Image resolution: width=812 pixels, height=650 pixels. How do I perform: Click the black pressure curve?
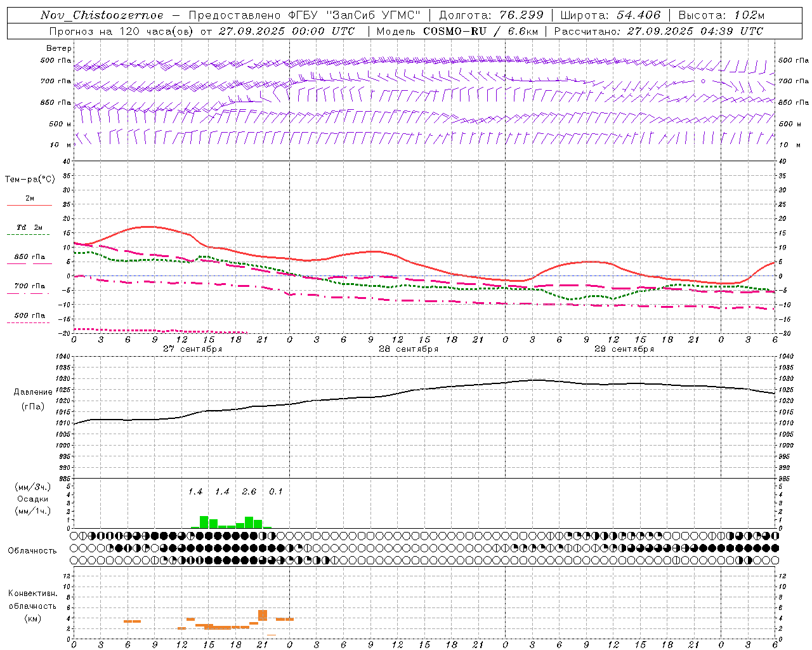(x=424, y=388)
